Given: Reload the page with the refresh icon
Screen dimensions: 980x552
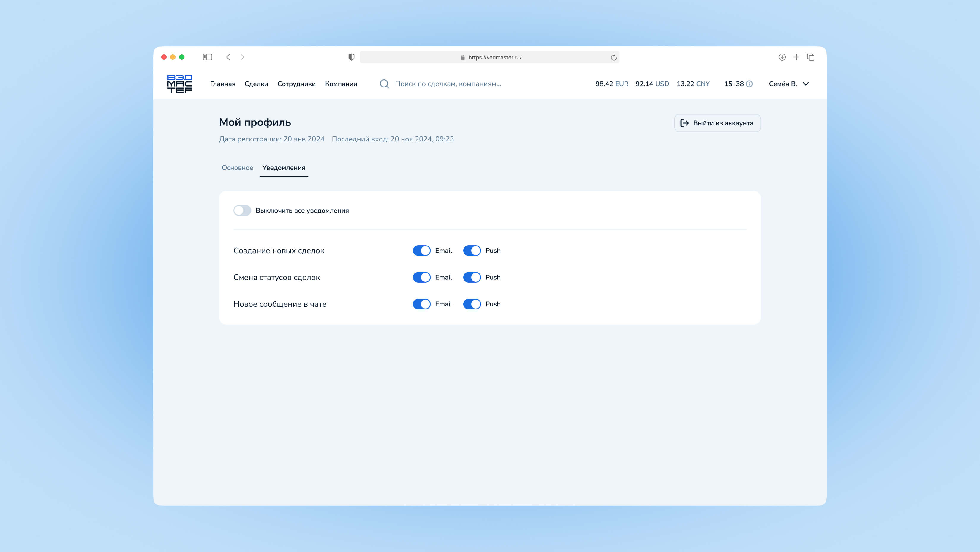Looking at the screenshot, I should click(x=613, y=57).
